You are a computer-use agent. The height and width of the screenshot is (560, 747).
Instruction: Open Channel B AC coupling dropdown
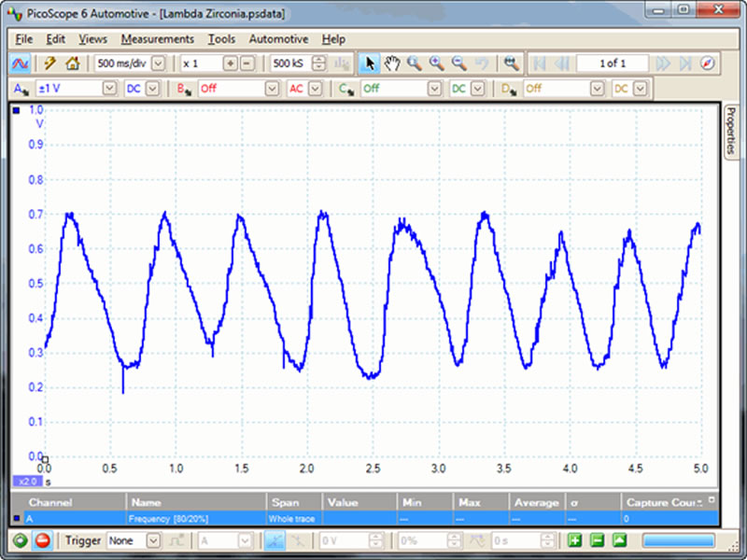tap(316, 89)
